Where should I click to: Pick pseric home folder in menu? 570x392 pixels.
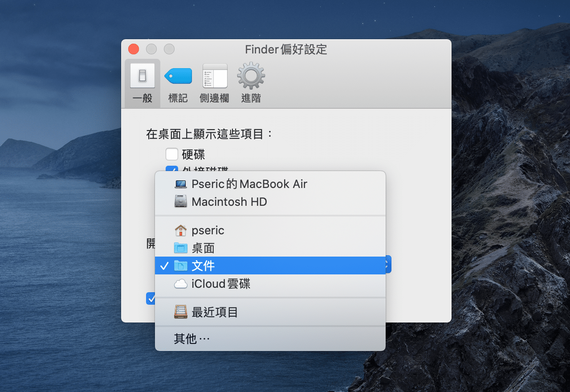click(x=270, y=230)
